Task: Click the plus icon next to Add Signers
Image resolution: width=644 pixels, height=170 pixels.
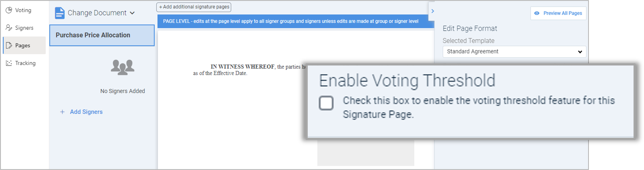Action: coord(62,112)
